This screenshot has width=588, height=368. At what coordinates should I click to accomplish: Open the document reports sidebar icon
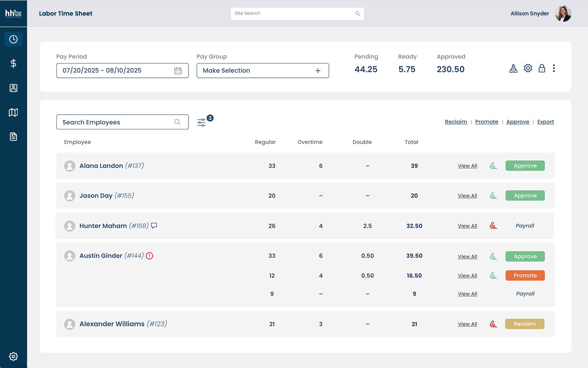[14, 137]
